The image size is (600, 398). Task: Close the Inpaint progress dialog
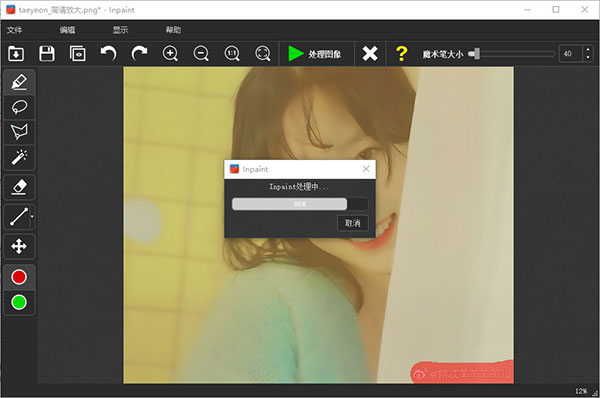[366, 169]
